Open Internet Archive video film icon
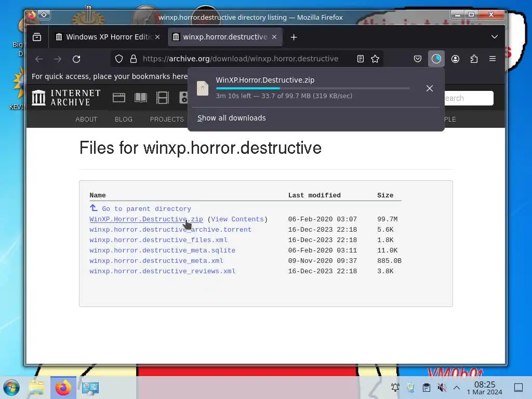This screenshot has height=399, width=532. pyautogui.click(x=163, y=98)
